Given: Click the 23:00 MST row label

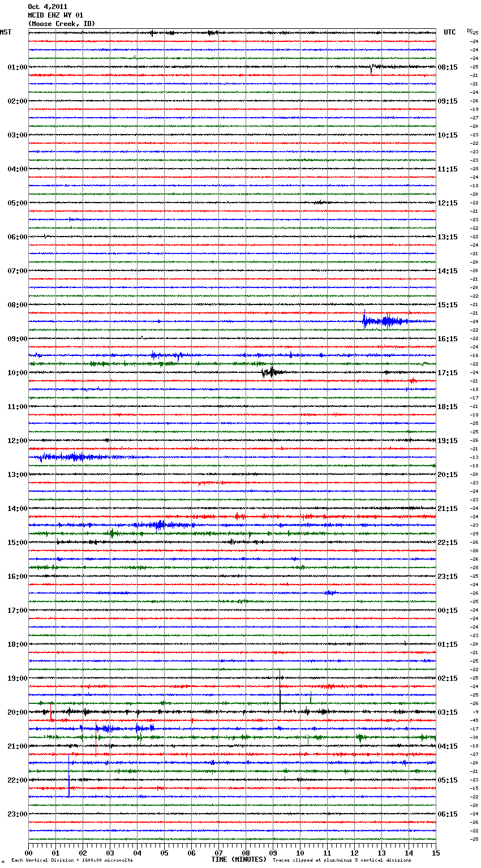Looking at the screenshot, I should [17, 814].
